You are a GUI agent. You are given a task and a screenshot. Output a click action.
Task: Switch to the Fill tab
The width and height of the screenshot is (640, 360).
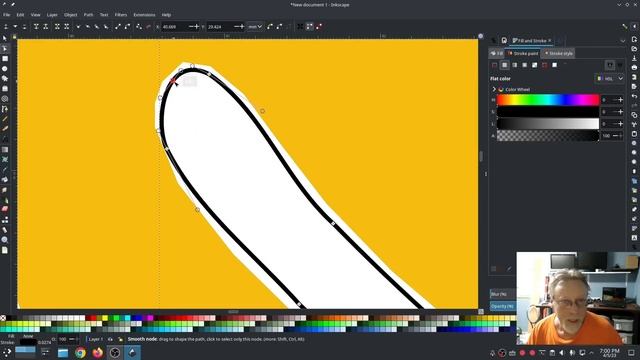click(497, 53)
